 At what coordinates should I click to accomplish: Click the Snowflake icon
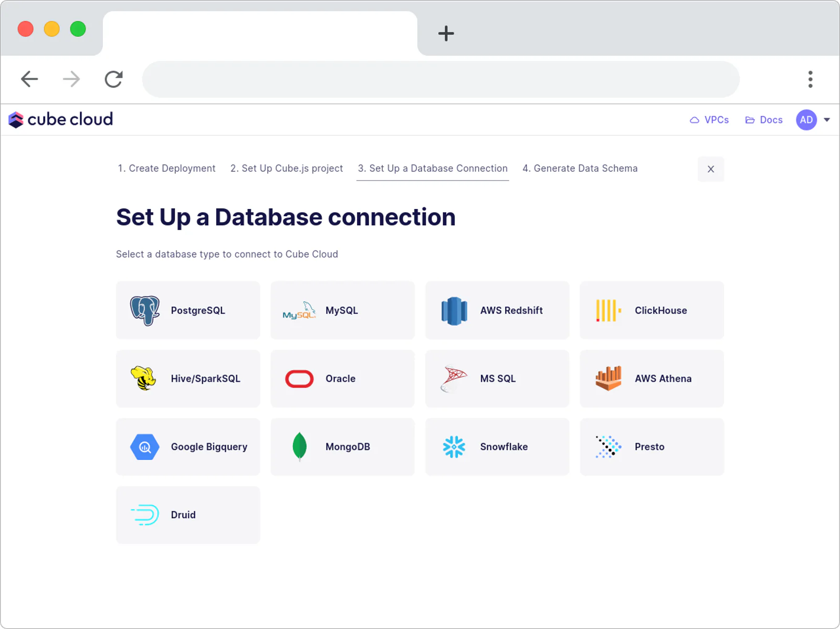pos(454,447)
